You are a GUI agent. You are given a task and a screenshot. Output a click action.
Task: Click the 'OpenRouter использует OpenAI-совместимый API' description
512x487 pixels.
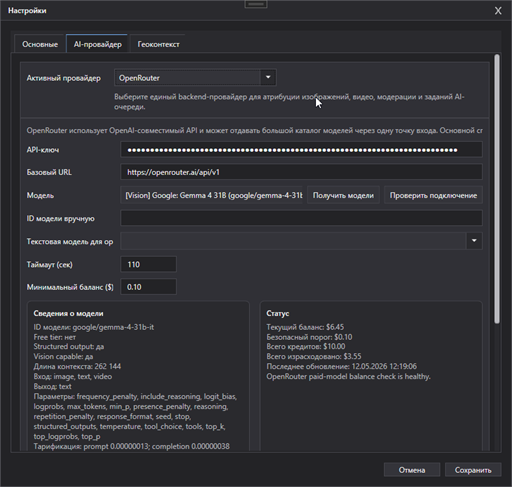[254, 130]
